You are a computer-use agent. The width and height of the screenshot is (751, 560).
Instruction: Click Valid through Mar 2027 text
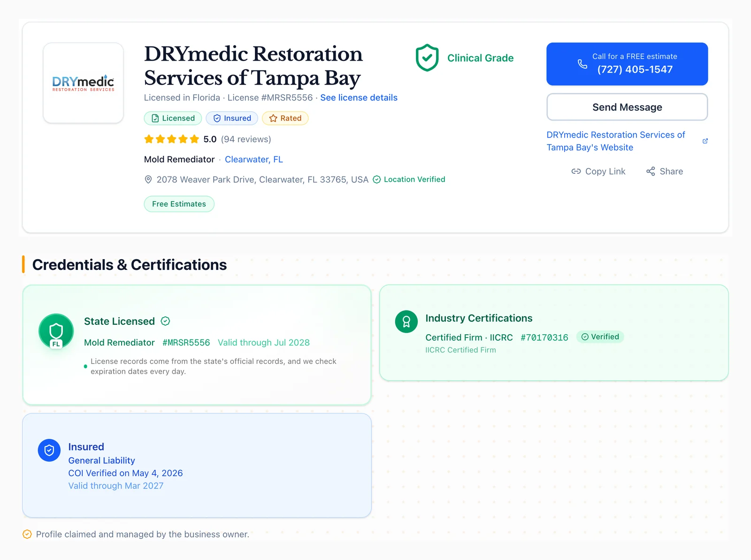coord(116,486)
